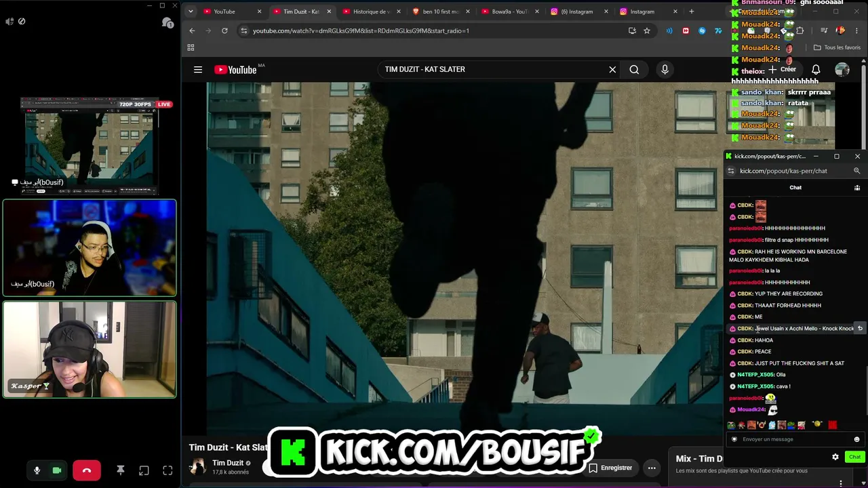
Task: Click the address bar URL
Action: pyautogui.click(x=361, y=30)
